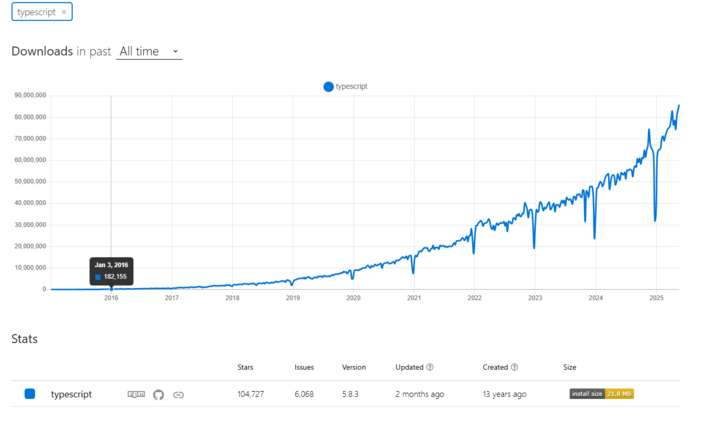Click the 70,000,000 y-axis label

[30, 138]
